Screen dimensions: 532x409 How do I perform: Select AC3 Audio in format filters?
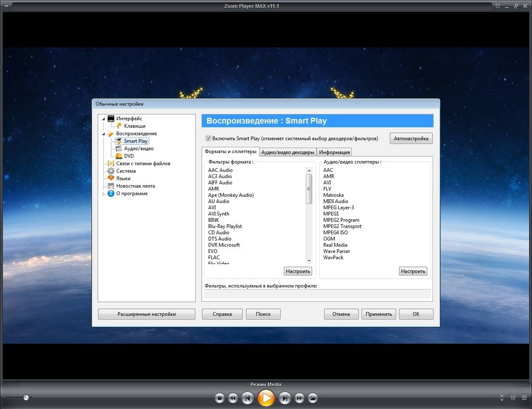[x=220, y=176]
